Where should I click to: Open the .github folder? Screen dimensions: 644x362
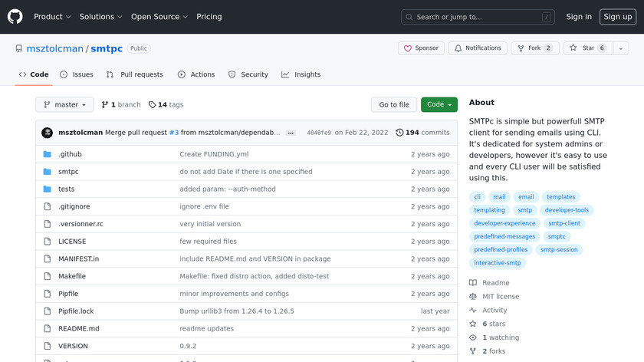(70, 154)
